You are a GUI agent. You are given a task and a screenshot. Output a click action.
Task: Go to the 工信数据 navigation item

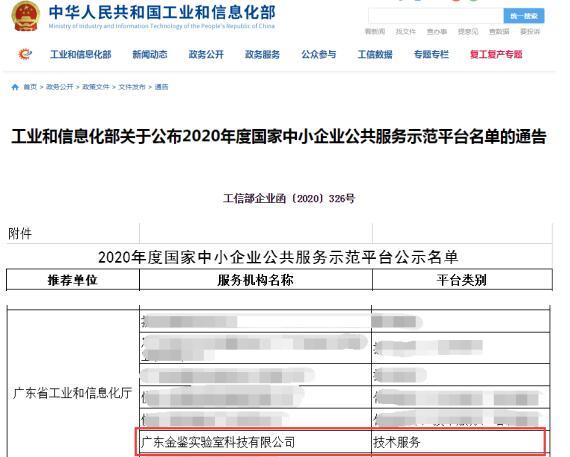(x=375, y=55)
